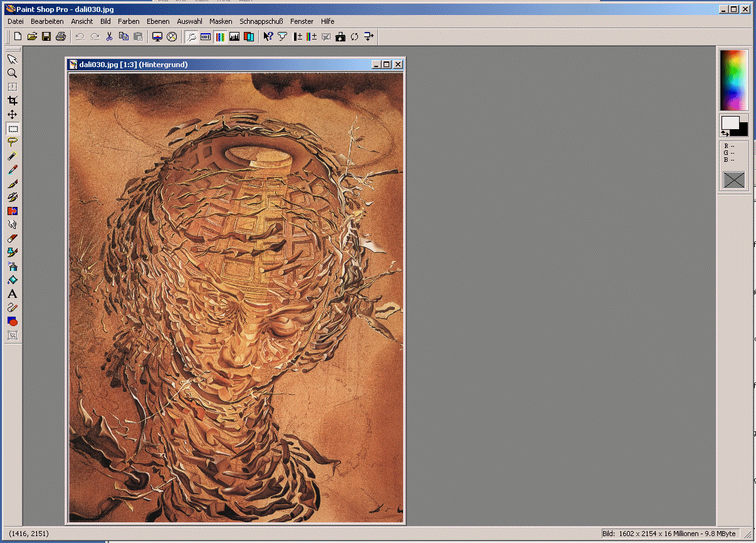This screenshot has height=543, width=756.
Task: Cut the selection with the scissors icon
Action: 109,36
